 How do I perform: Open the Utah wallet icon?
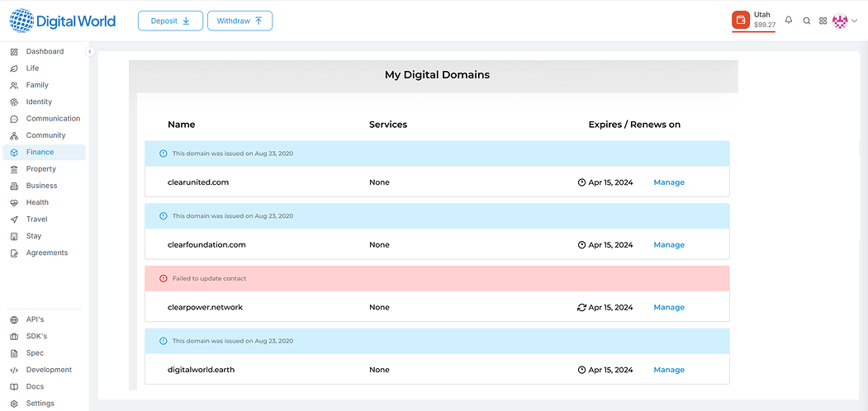pyautogui.click(x=740, y=20)
